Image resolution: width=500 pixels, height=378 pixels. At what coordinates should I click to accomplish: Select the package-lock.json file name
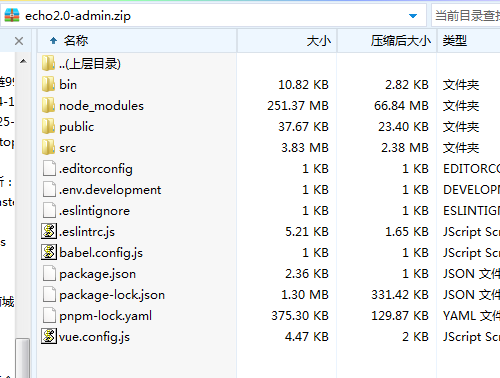pyautogui.click(x=112, y=295)
